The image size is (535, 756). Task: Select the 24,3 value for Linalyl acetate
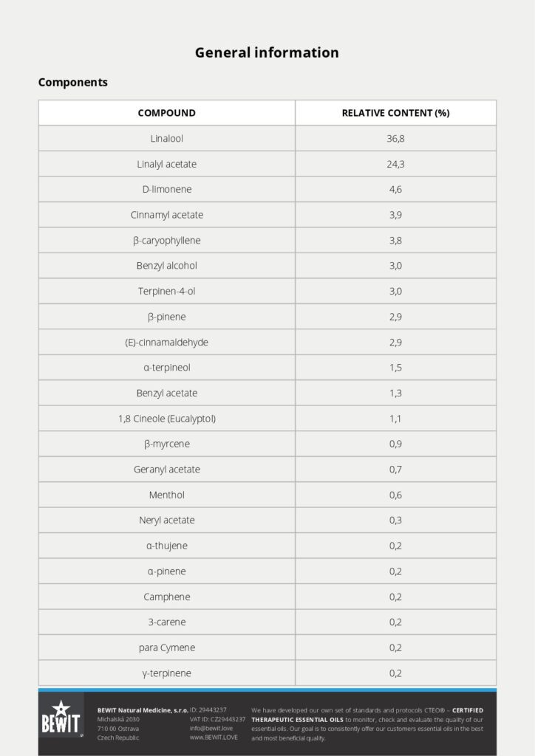[395, 164]
